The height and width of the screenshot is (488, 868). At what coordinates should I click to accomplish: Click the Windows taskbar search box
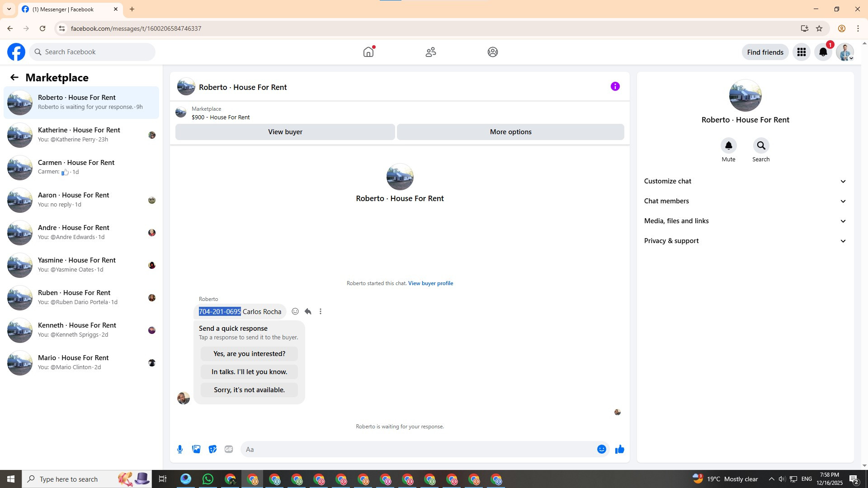pyautogui.click(x=86, y=479)
